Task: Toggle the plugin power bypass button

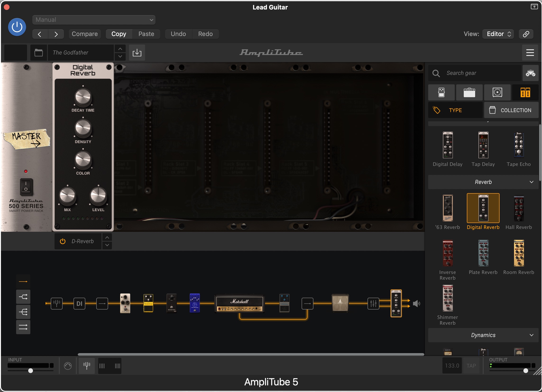Action: [17, 27]
